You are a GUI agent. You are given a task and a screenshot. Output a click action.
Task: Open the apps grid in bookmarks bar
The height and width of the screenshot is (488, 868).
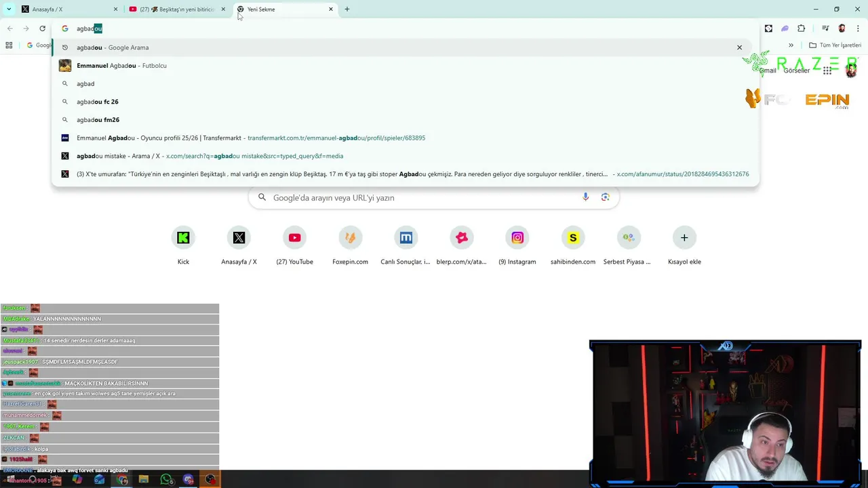[9, 45]
